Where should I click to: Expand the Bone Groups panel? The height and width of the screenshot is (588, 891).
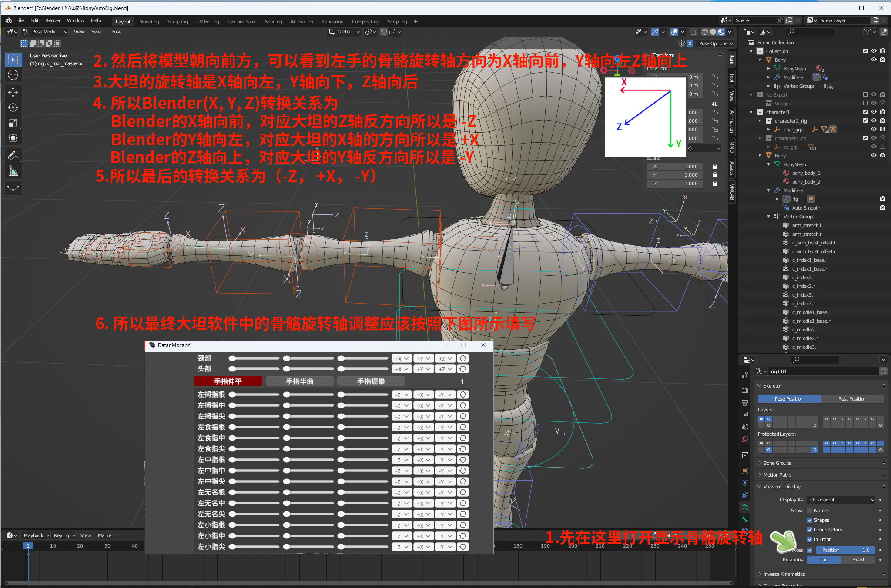777,463
